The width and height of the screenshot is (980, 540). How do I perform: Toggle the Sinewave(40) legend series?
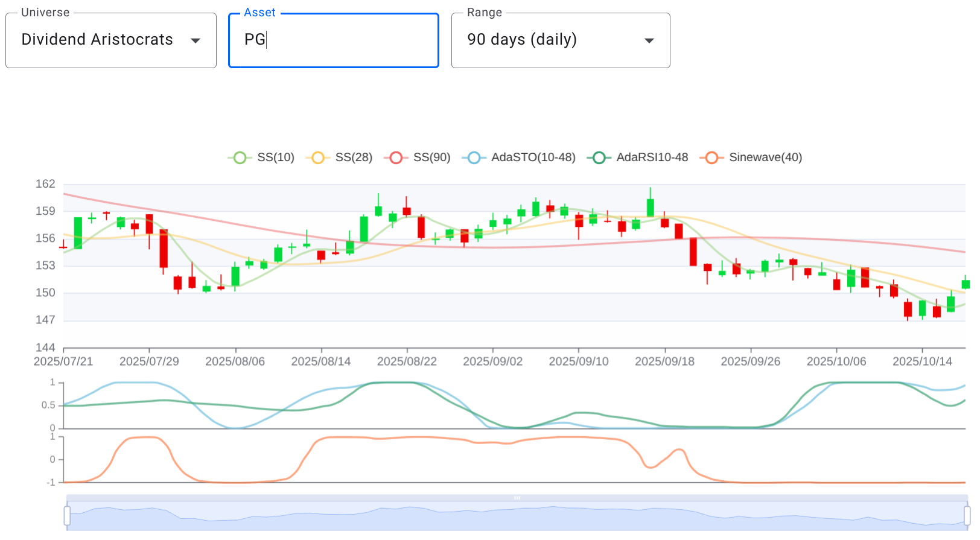pyautogui.click(x=751, y=157)
